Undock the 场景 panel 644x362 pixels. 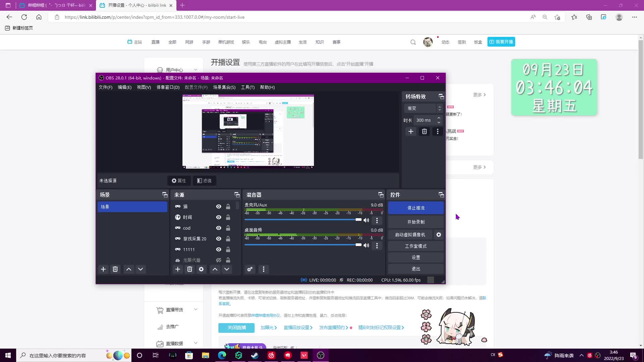pyautogui.click(x=165, y=195)
